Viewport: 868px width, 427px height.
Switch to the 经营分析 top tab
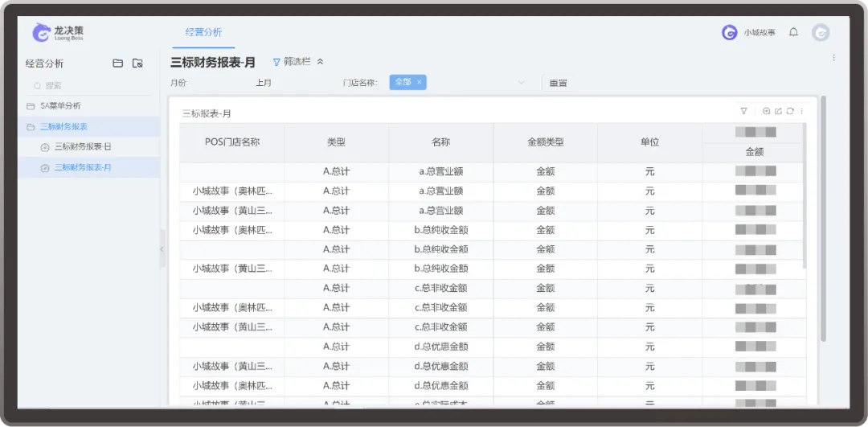pyautogui.click(x=203, y=33)
